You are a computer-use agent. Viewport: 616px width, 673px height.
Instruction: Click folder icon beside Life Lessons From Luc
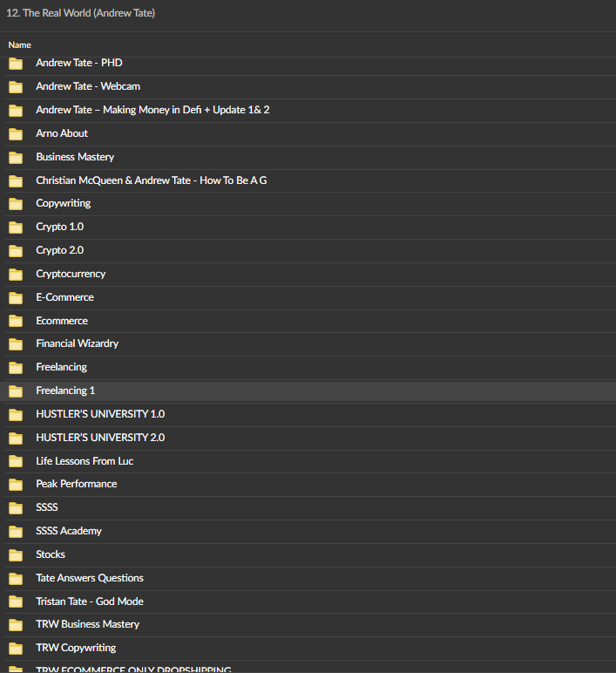(16, 461)
